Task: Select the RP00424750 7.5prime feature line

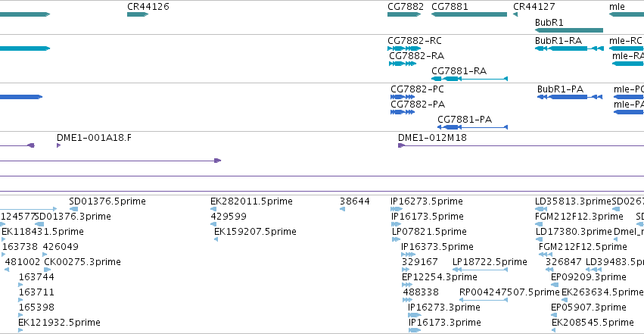Action: 484,301
